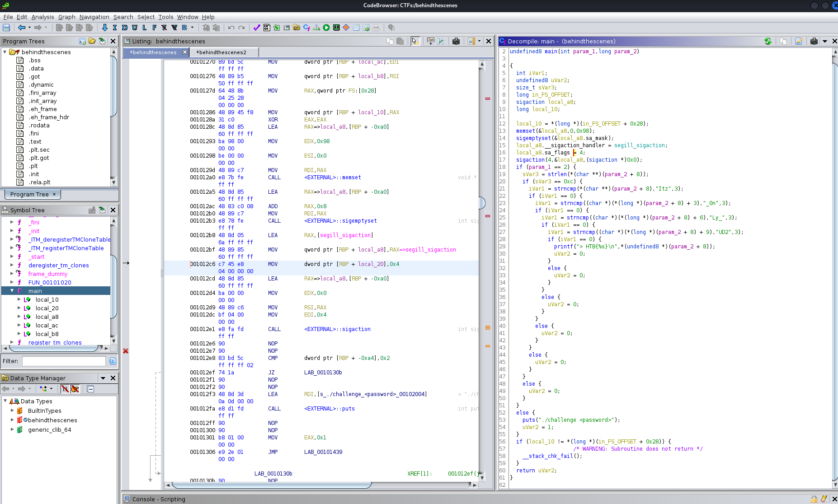Screen dimensions: 838x504
Task: Click the purple checkmark toolbar icon
Action: click(x=256, y=28)
